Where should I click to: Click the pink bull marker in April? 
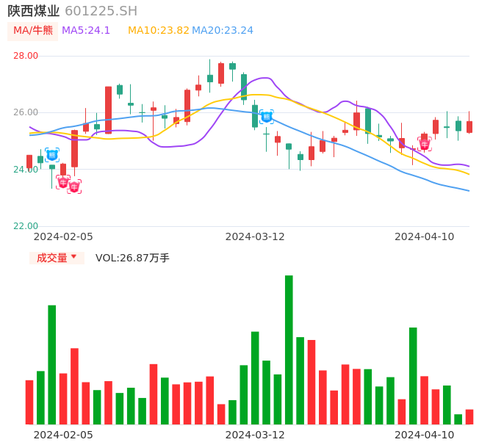coord(425,144)
